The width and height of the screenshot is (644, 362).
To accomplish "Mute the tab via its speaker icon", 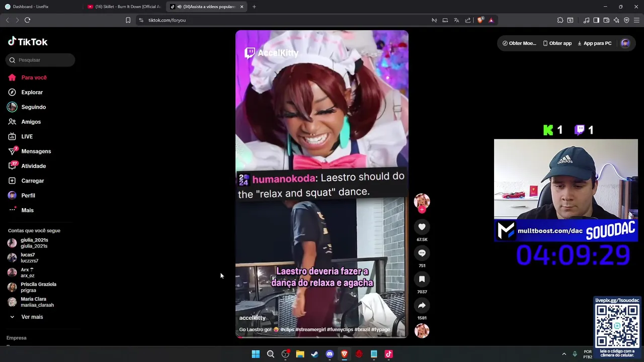I will [180, 7].
